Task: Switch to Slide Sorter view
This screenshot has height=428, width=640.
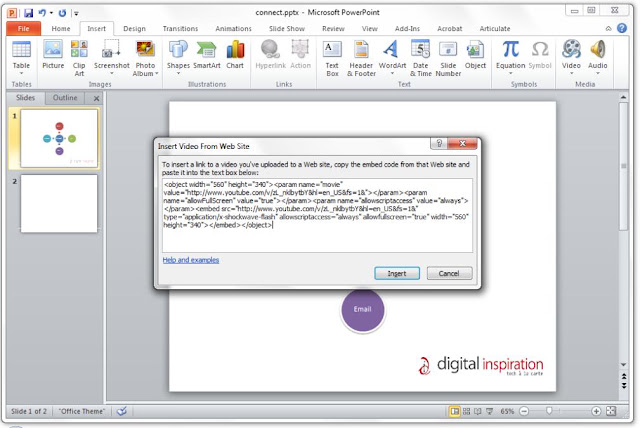Action: (x=466, y=411)
